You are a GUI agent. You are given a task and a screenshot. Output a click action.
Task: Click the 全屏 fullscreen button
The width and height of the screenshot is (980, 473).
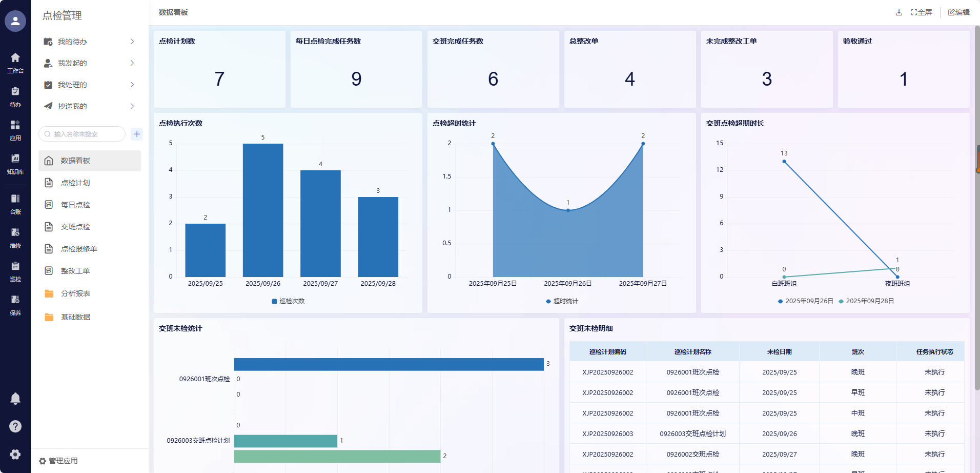pos(921,12)
